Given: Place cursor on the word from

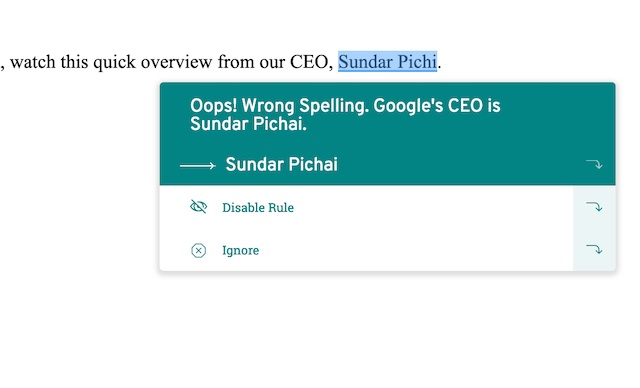Looking at the screenshot, I should tap(231, 62).
